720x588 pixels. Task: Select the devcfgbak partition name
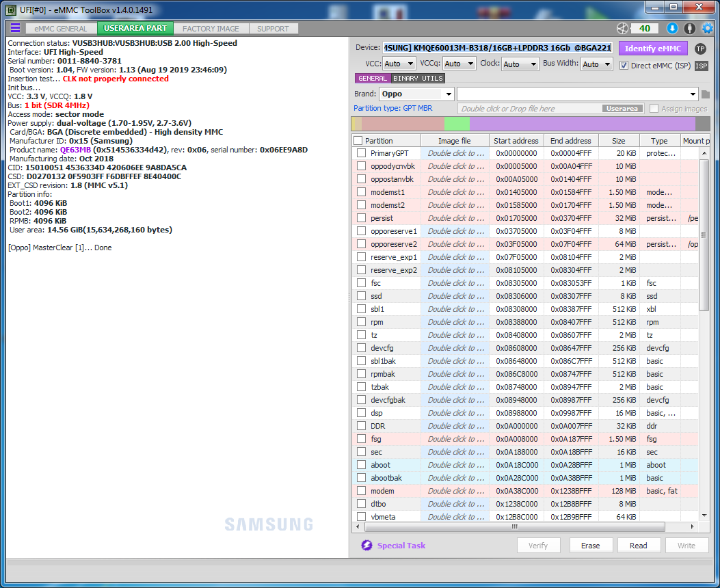coord(388,400)
